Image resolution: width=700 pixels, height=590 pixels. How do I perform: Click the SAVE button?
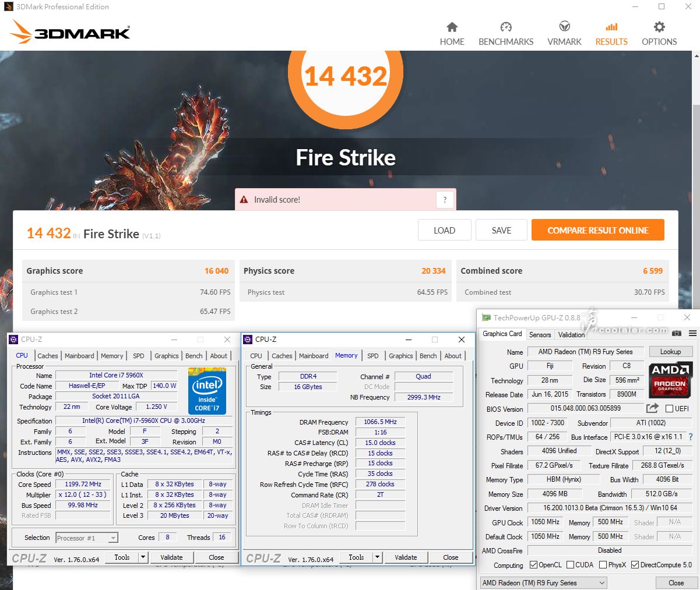click(501, 230)
